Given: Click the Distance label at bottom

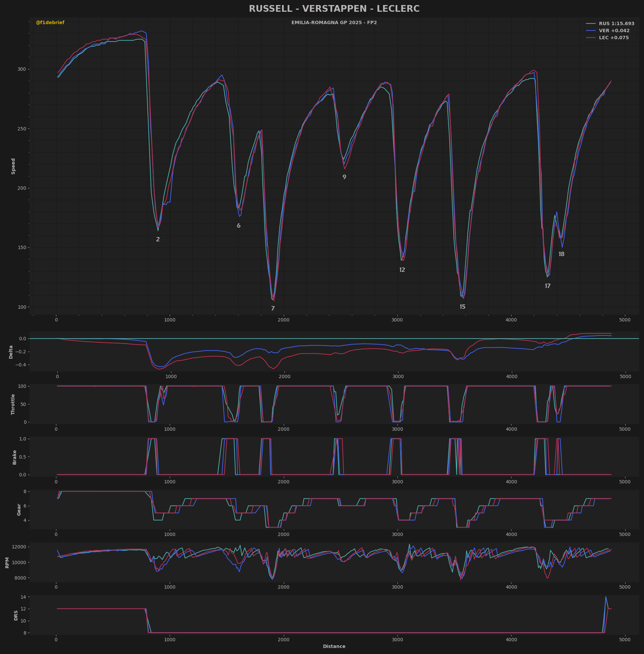Looking at the screenshot, I should [x=334, y=647].
